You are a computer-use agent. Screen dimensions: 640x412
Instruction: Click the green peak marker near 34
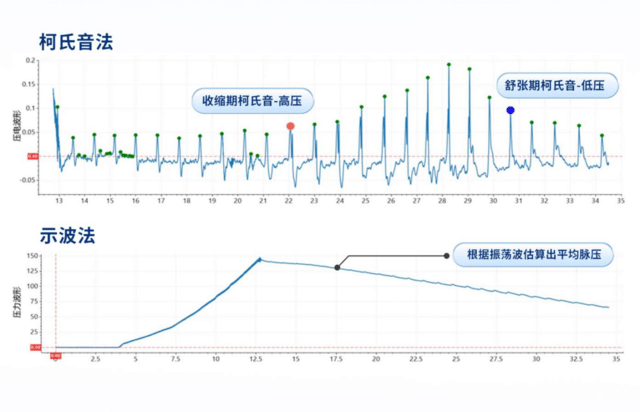click(x=602, y=136)
